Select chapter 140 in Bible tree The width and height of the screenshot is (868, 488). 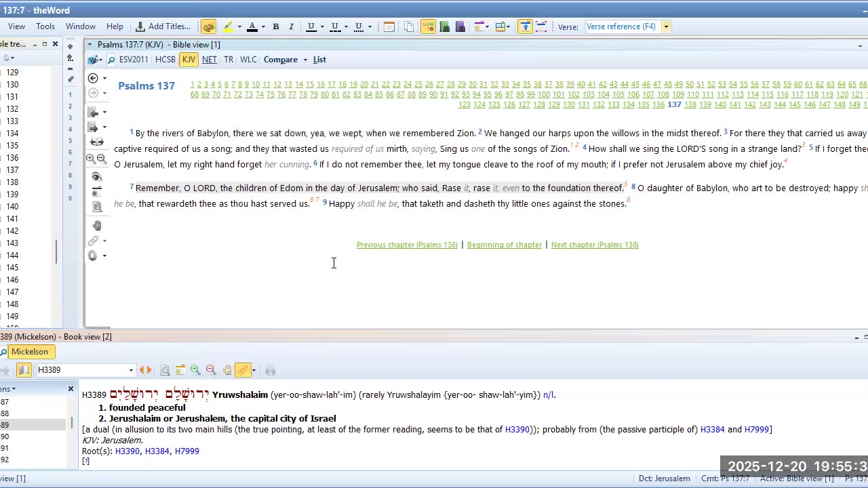(x=12, y=206)
